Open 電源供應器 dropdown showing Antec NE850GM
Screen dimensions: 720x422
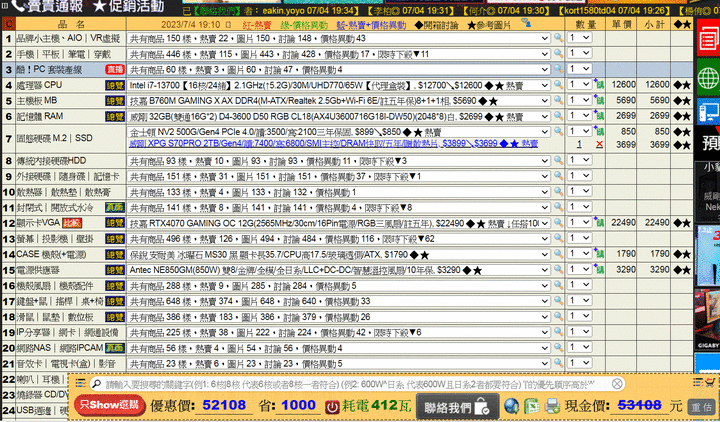tap(339, 270)
